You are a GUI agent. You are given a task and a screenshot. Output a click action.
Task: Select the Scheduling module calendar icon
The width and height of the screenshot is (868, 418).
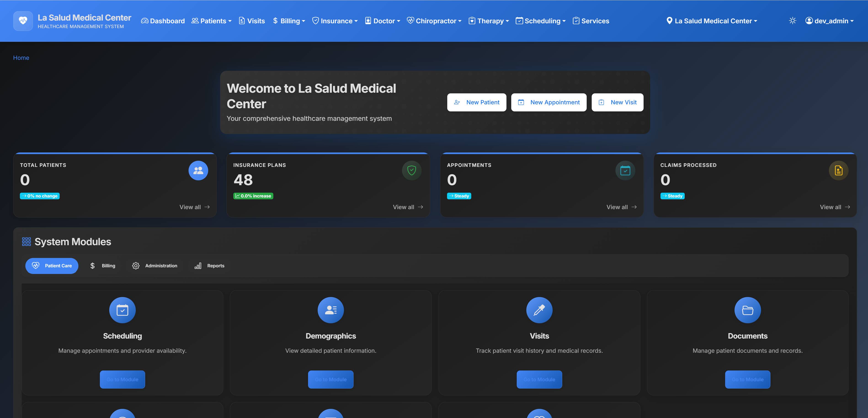click(x=123, y=310)
